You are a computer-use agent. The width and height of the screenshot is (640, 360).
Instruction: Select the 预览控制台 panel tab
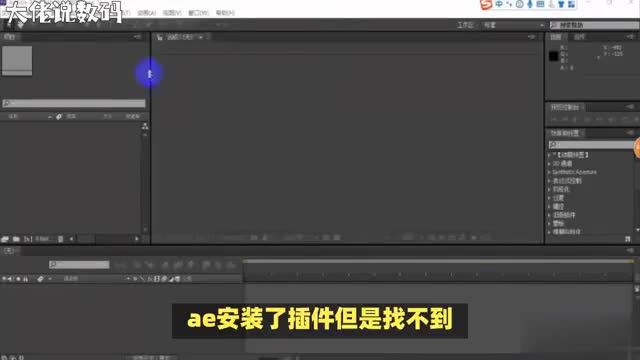pos(564,107)
